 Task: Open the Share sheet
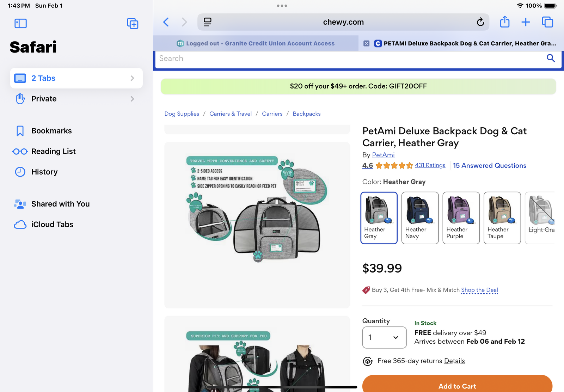[505, 22]
